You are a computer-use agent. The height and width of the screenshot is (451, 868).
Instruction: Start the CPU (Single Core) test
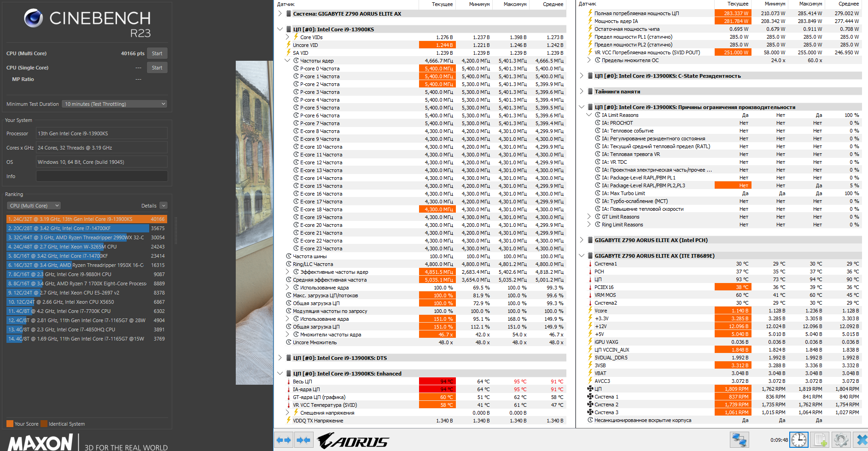point(157,68)
